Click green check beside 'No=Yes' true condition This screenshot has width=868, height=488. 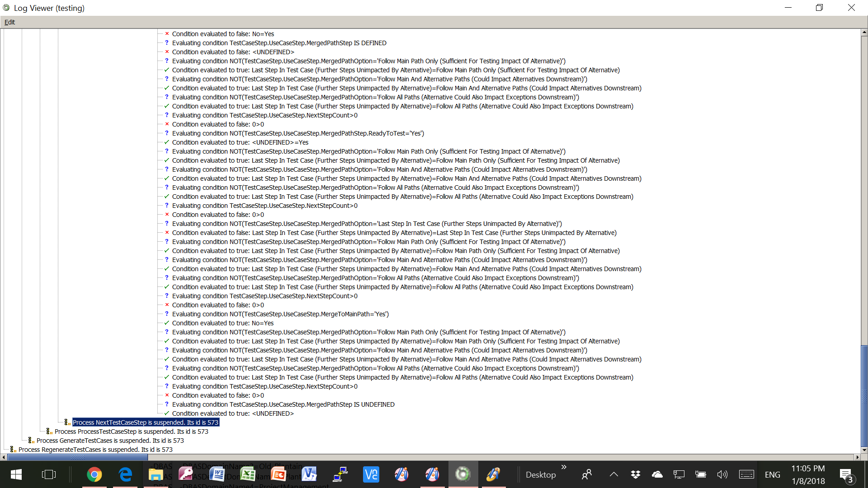tap(167, 323)
